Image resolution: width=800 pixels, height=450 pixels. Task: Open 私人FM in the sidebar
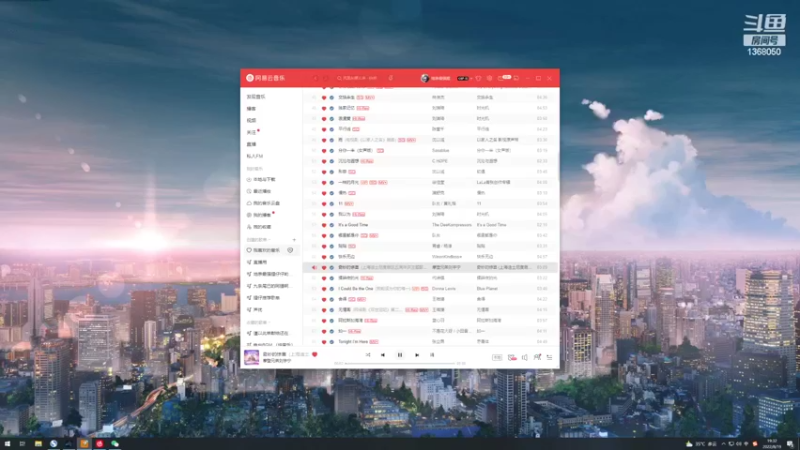(255, 156)
